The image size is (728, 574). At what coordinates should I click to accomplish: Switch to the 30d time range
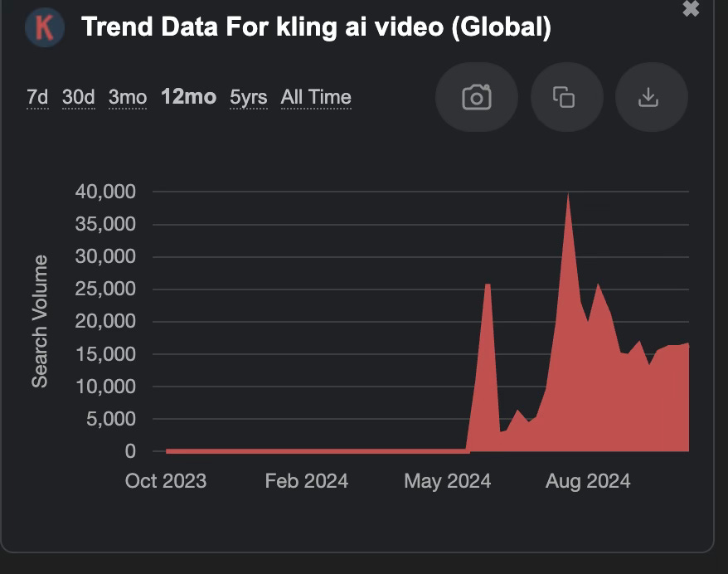(x=79, y=97)
